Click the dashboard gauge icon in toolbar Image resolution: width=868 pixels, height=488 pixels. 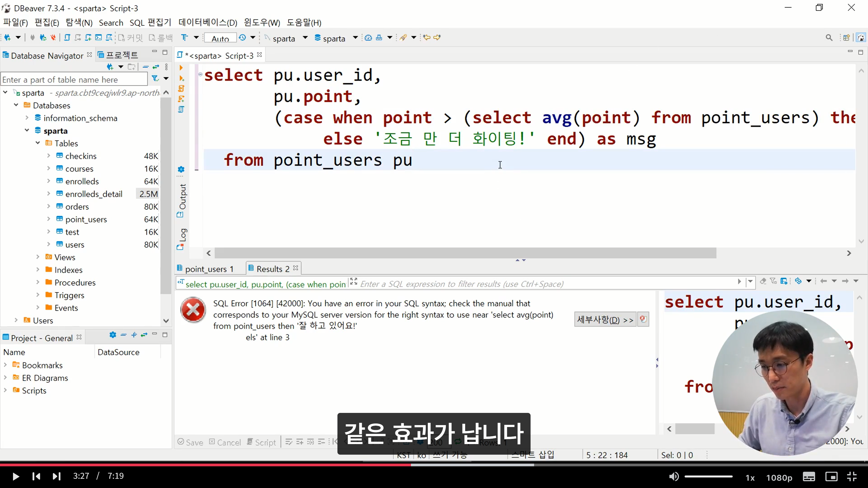(368, 37)
